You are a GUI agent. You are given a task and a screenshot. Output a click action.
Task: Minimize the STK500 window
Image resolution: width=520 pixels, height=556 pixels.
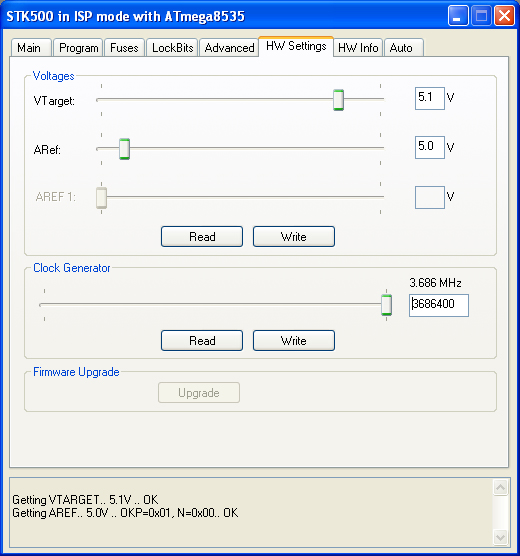[458, 16]
